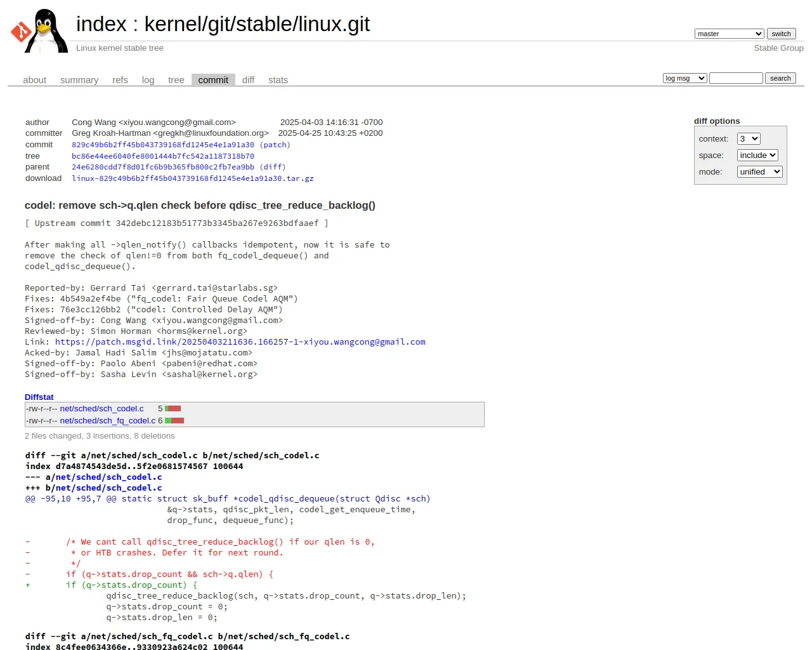The width and height of the screenshot is (812, 650).
Task: Open the parent (diff) link
Action: tap(273, 167)
